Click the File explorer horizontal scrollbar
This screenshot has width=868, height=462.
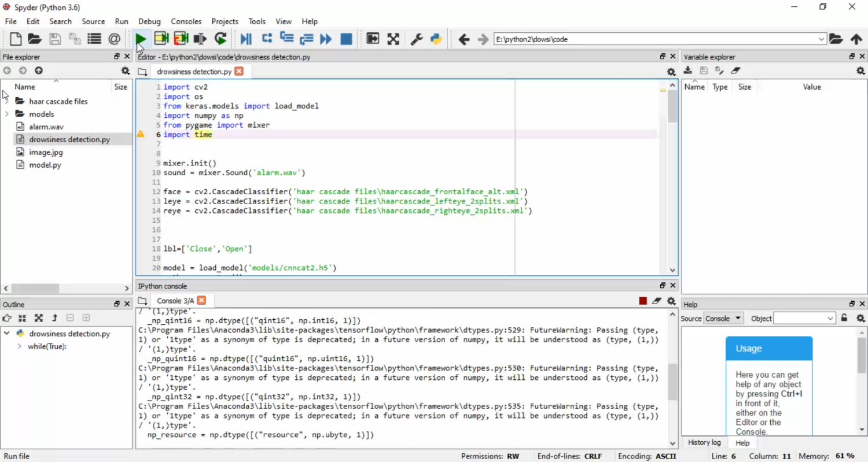tap(35, 288)
